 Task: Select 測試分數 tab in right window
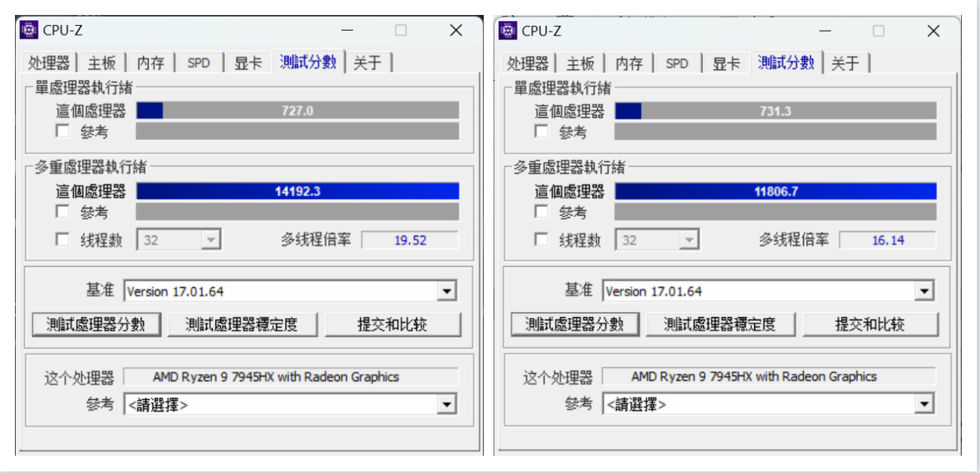pyautogui.click(x=787, y=61)
